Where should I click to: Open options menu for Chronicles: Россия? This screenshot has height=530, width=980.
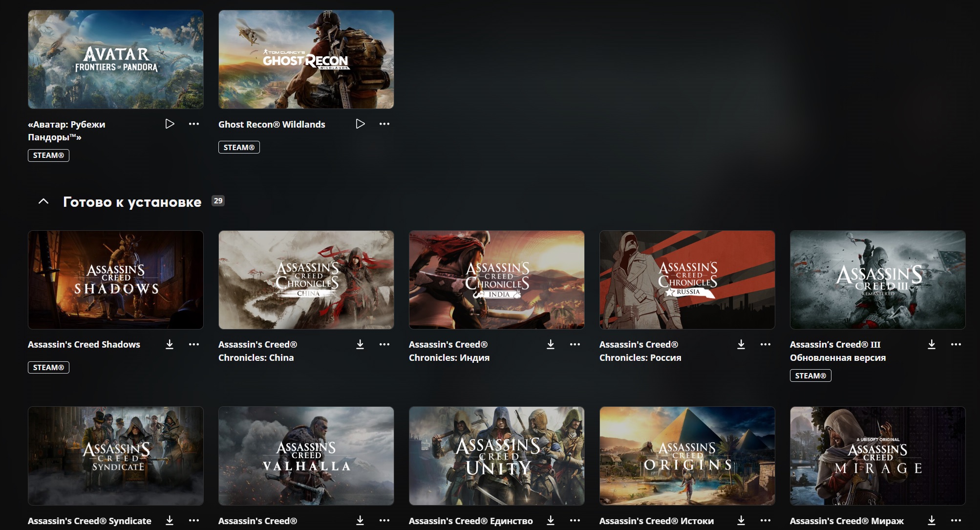click(x=766, y=345)
